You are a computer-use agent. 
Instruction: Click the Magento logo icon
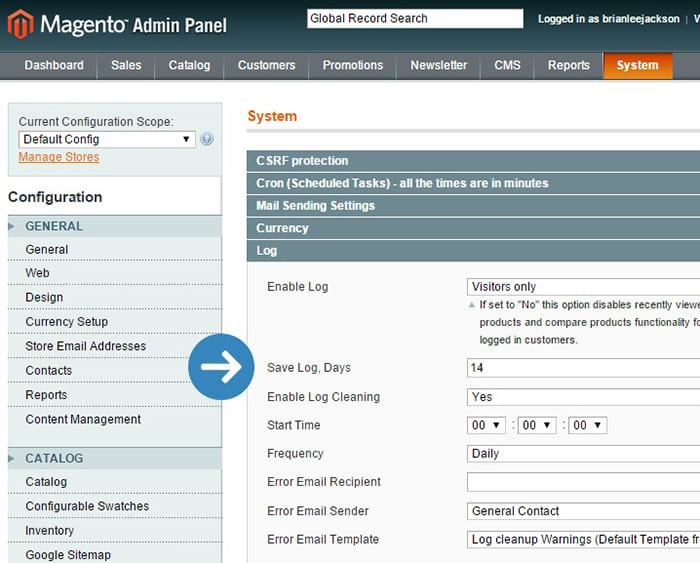point(21,24)
